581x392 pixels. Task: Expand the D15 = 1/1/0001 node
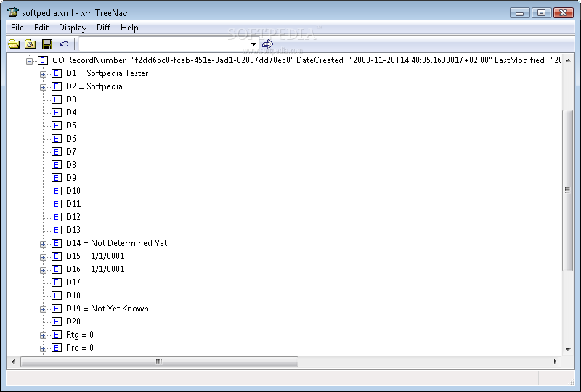coord(43,257)
